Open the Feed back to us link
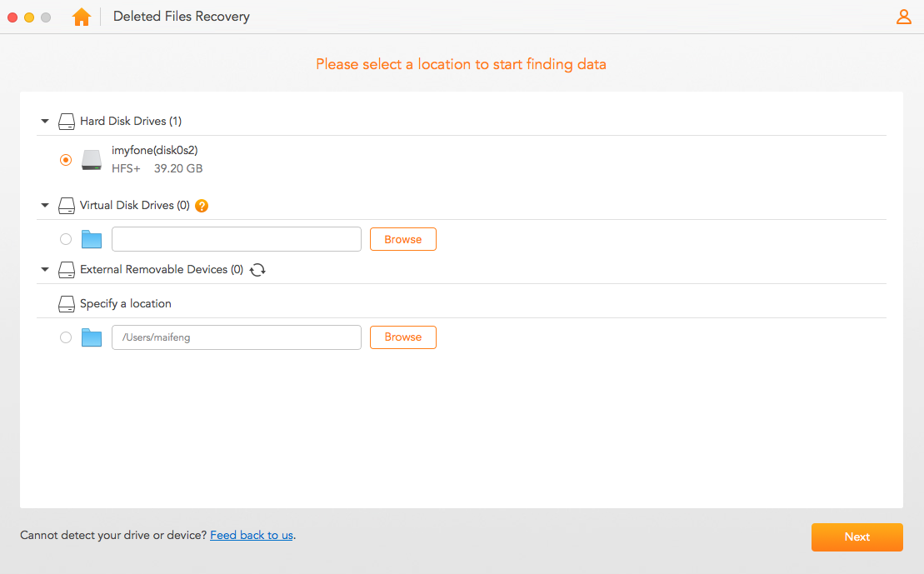The width and height of the screenshot is (924, 574). tap(251, 535)
